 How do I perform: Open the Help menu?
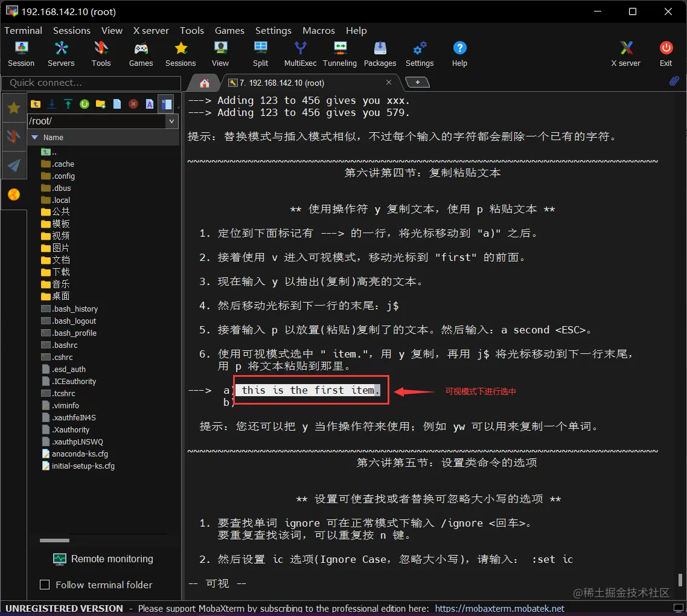[x=356, y=31]
